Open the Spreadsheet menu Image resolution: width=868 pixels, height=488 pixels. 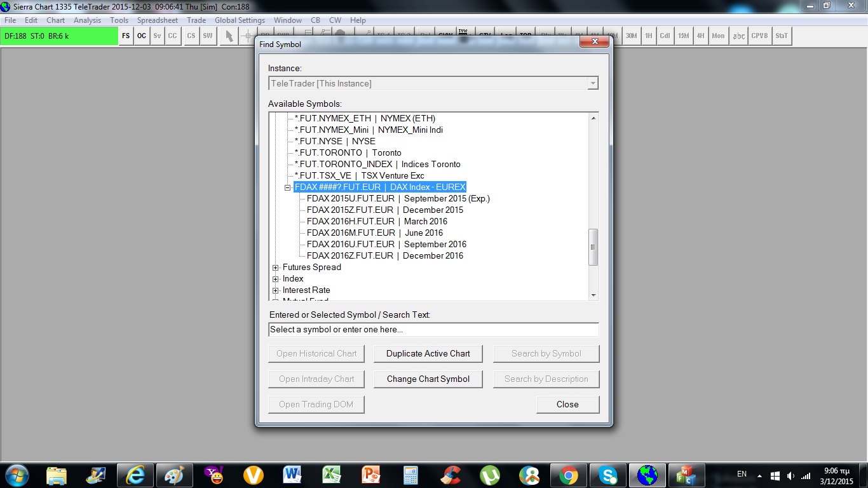[x=158, y=20]
